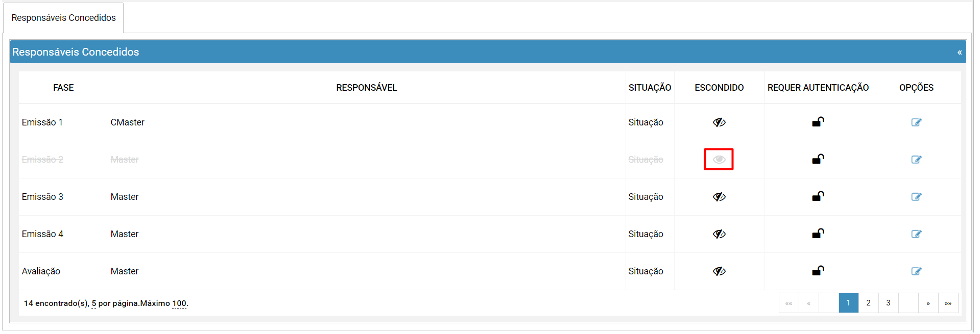Toggle highlighted eye icon for Emissão 2
The height and width of the screenshot is (334, 980).
(x=719, y=160)
